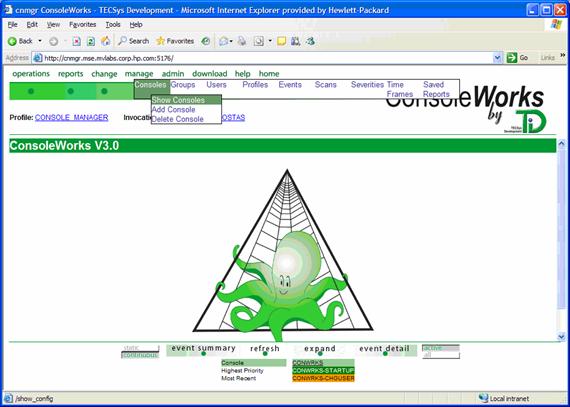Expand the Links toolbar chevron
The height and width of the screenshot is (407, 570).
(563, 55)
